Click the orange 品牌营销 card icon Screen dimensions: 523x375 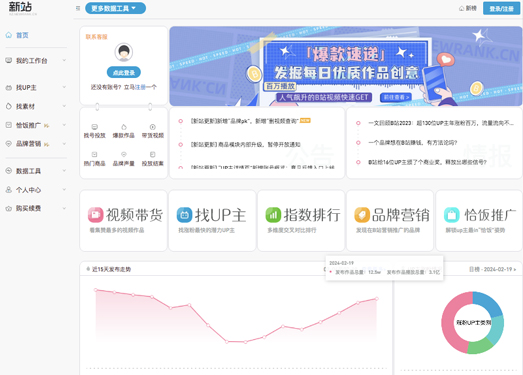coord(362,215)
